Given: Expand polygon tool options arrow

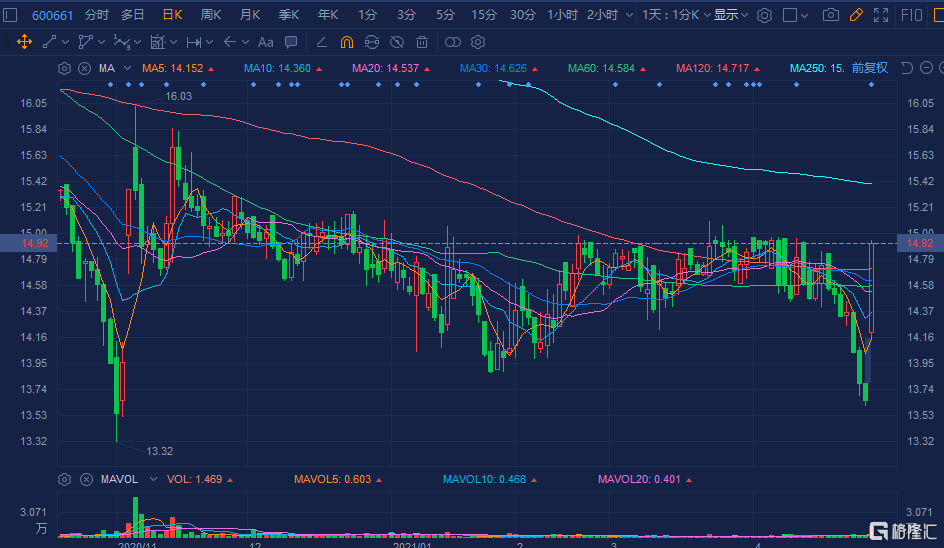Looking at the screenshot, I should [x=101, y=42].
